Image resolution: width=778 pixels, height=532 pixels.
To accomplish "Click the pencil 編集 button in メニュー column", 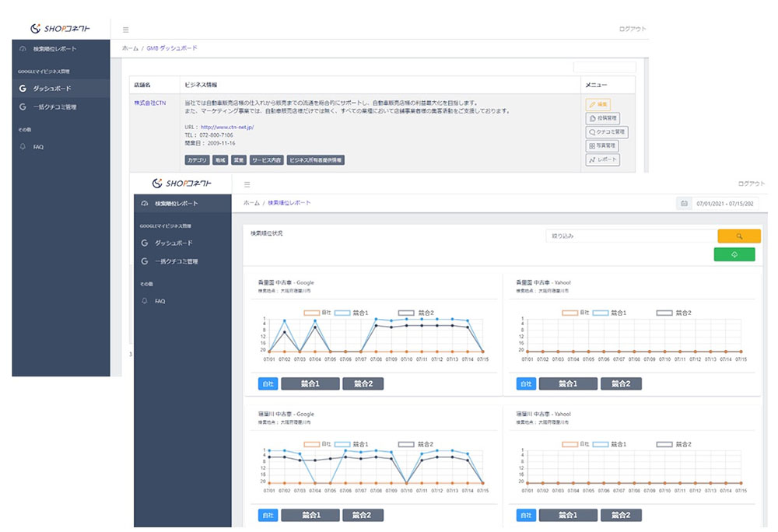I will click(598, 104).
